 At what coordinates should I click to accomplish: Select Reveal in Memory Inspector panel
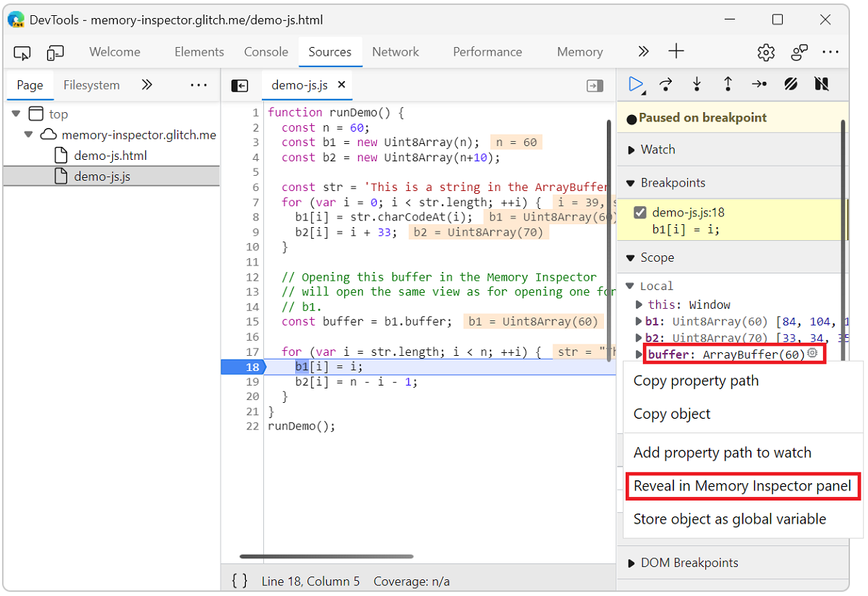point(742,485)
